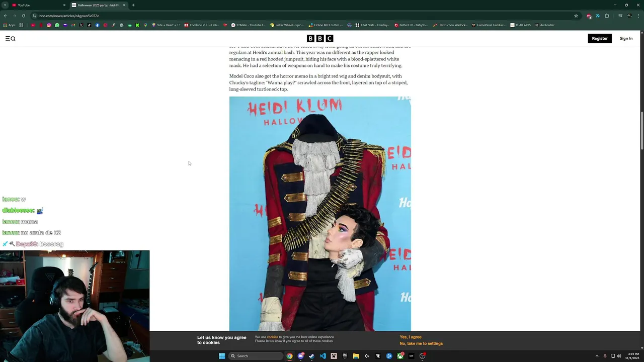
Task: Open the WhatsApp bookmark icon
Action: coord(57,25)
